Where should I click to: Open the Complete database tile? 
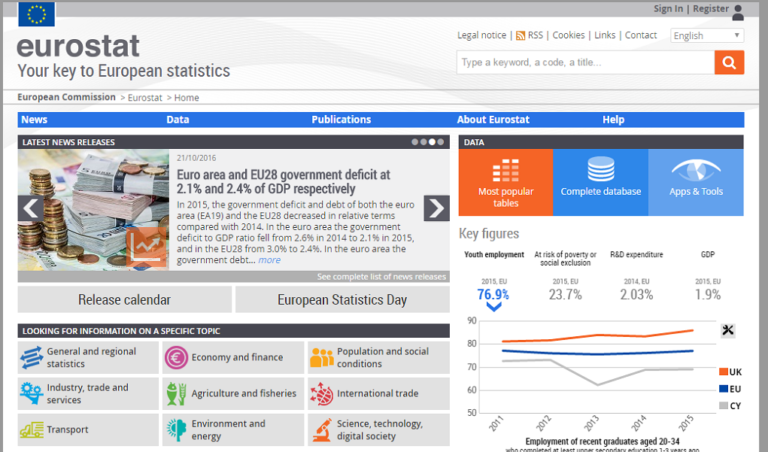pyautogui.click(x=600, y=182)
